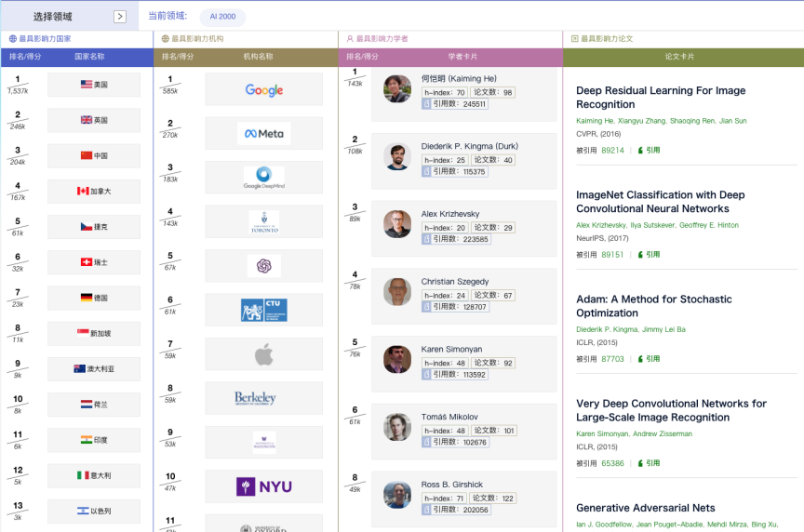Open the Google DeepMind logo
Screen dimensions: 804x532
pos(264,178)
